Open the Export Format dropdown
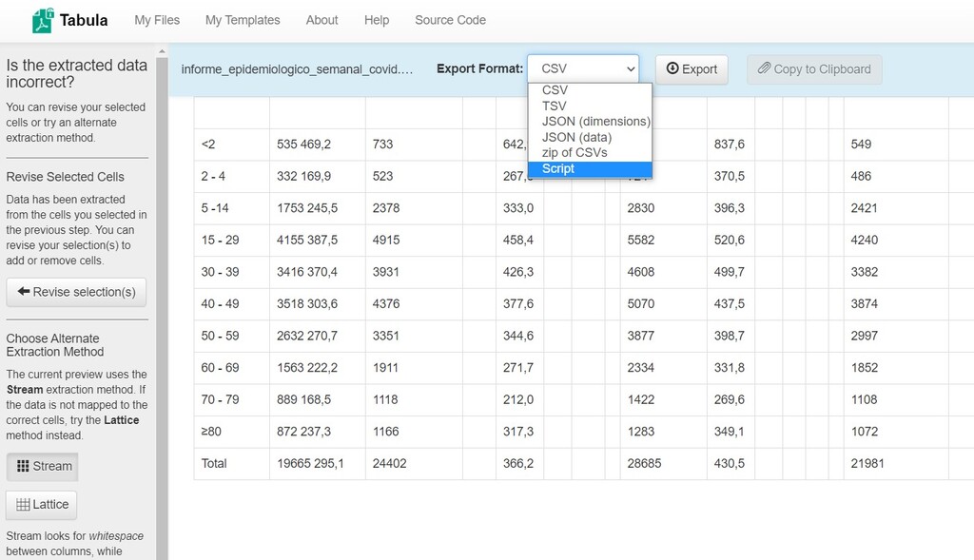This screenshot has height=560, width=974. click(583, 68)
